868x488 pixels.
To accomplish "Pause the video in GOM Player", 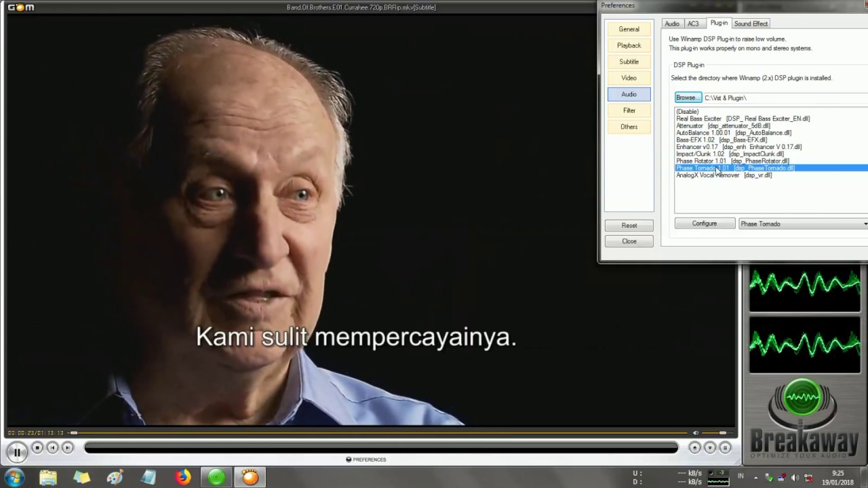I will click(x=16, y=451).
